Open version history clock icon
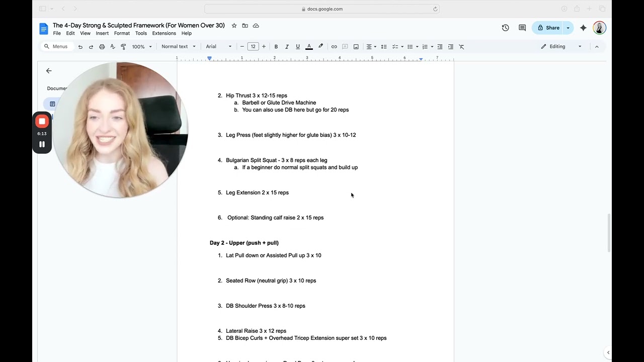This screenshot has width=644, height=362. [x=506, y=28]
